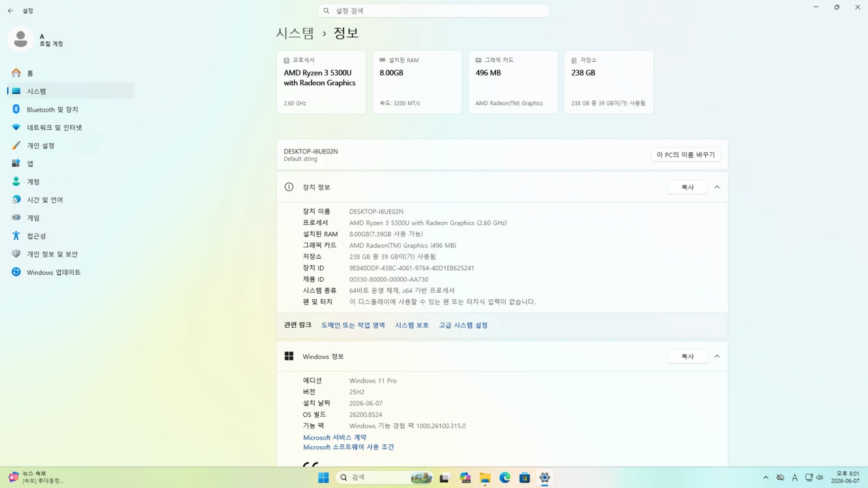Open the 프로세서 summary card
This screenshot has width=868, height=488.
point(321,82)
